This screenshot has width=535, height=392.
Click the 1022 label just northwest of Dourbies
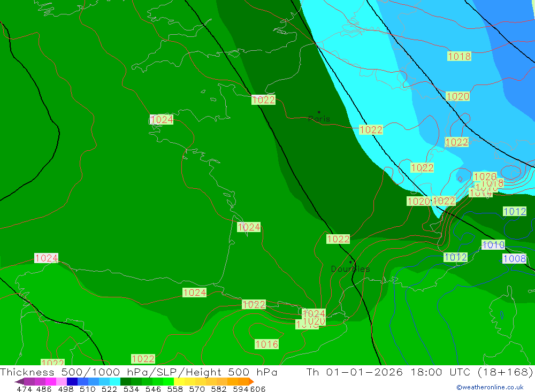click(338, 239)
